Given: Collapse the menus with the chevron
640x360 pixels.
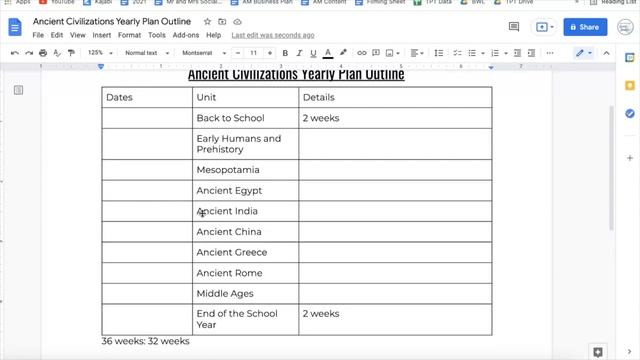Looking at the screenshot, I should [x=607, y=53].
